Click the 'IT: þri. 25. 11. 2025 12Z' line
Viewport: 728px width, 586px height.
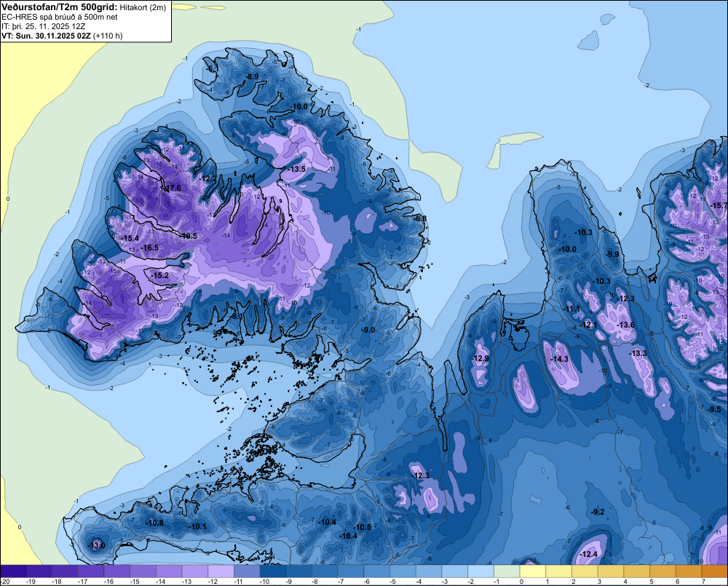click(x=43, y=26)
